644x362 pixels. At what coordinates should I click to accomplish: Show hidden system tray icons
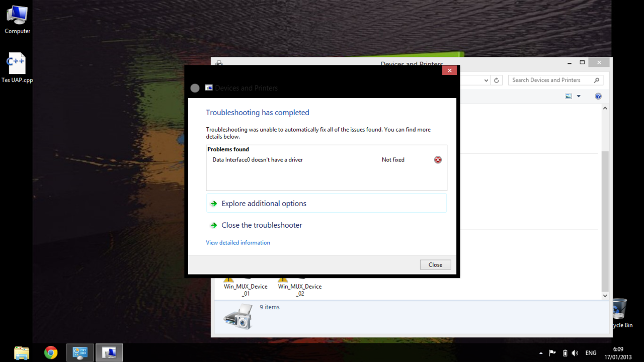pyautogui.click(x=541, y=353)
